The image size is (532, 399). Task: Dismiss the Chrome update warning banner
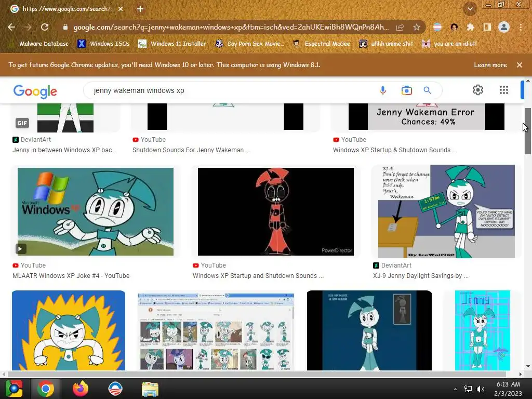(520, 65)
